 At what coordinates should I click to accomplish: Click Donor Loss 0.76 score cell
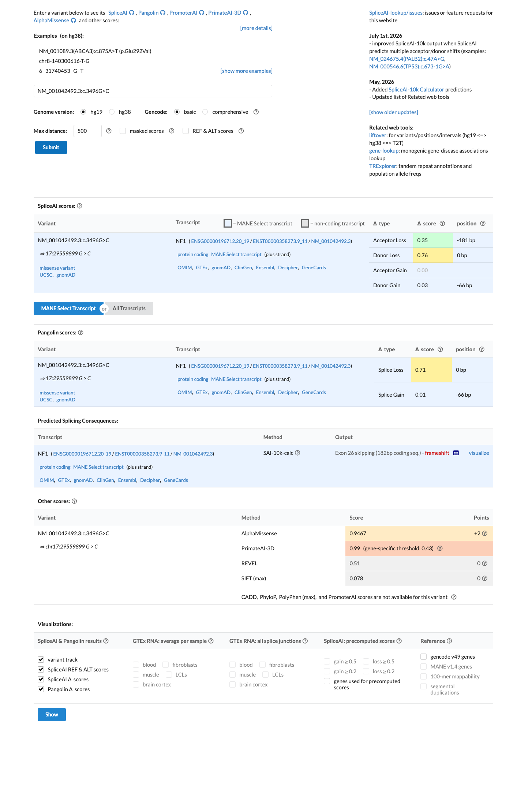[x=433, y=255]
